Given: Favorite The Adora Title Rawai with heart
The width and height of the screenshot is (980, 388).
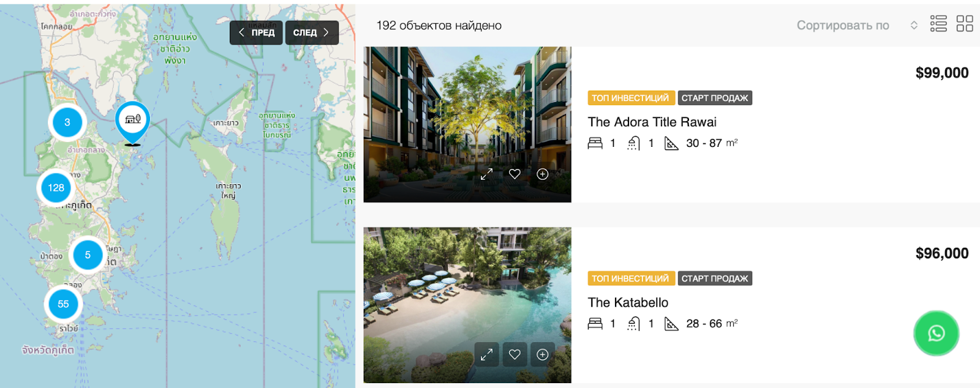Looking at the screenshot, I should tap(514, 174).
